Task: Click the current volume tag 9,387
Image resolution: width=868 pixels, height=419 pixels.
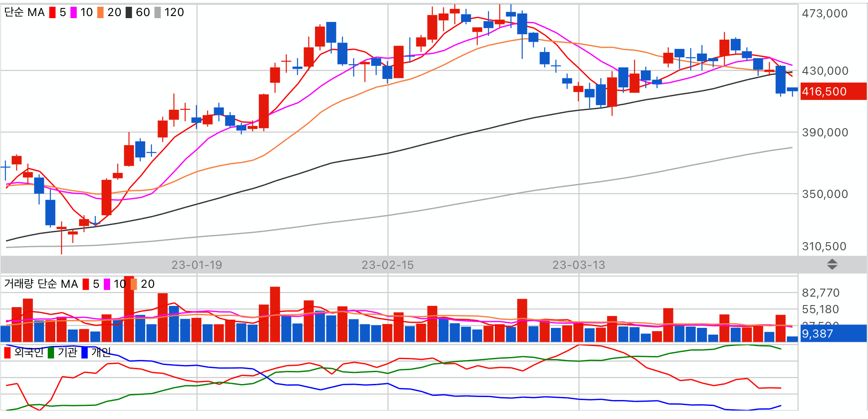Action: (x=833, y=333)
